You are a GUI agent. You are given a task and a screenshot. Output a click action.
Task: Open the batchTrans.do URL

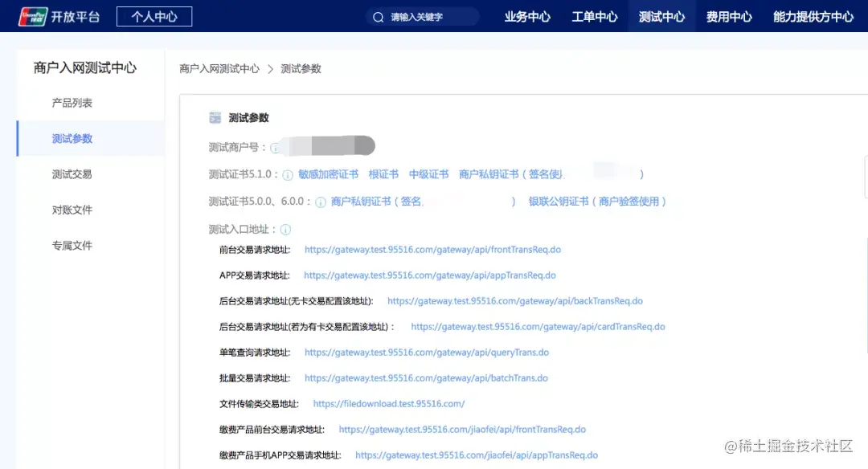(x=426, y=377)
